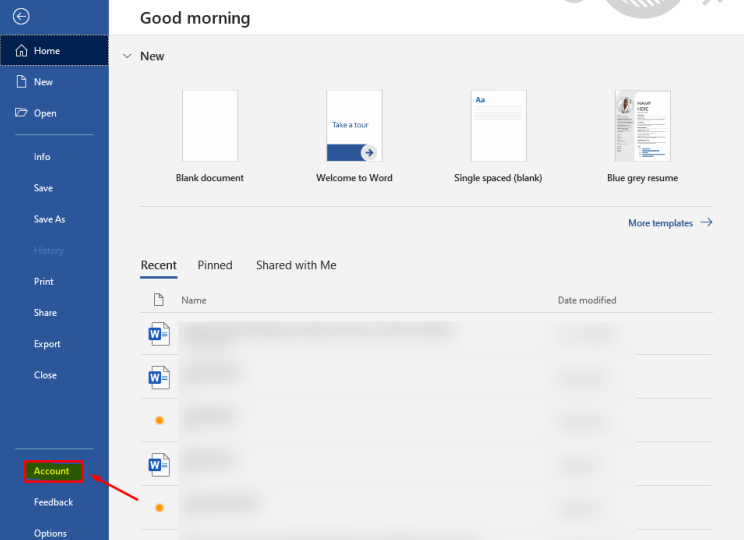Click the Single spaced (blank) label

pyautogui.click(x=498, y=178)
